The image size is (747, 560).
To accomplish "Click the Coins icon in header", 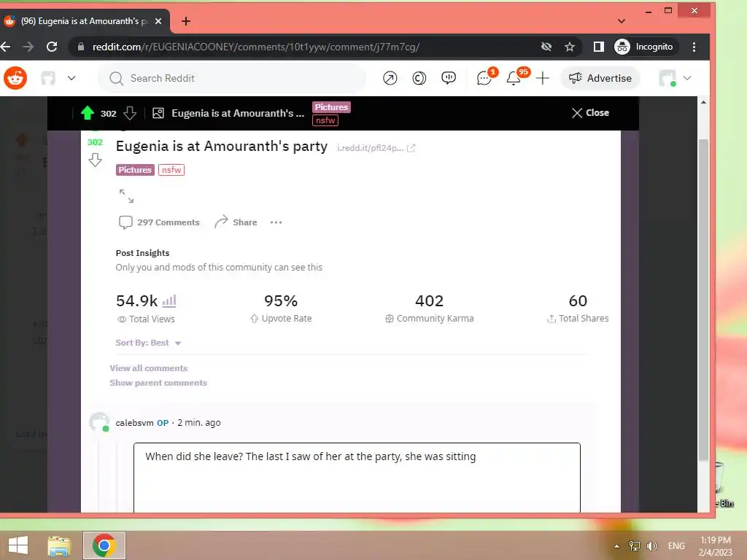I will pos(419,78).
